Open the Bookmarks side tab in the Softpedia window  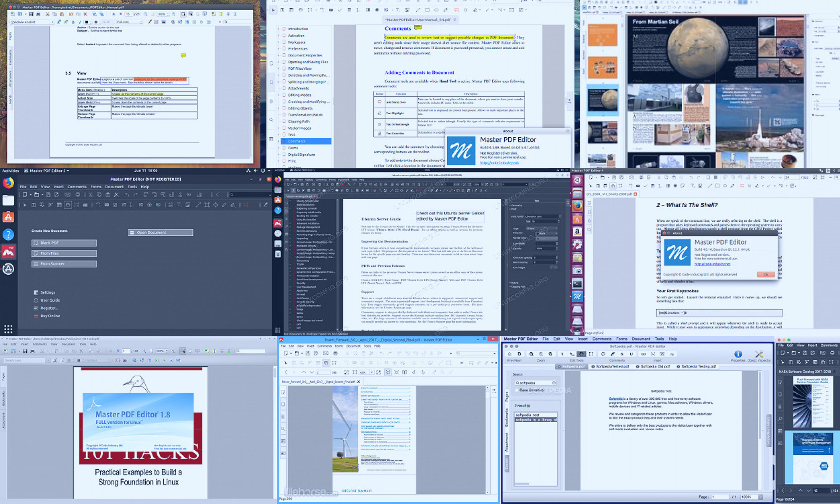[x=507, y=418]
